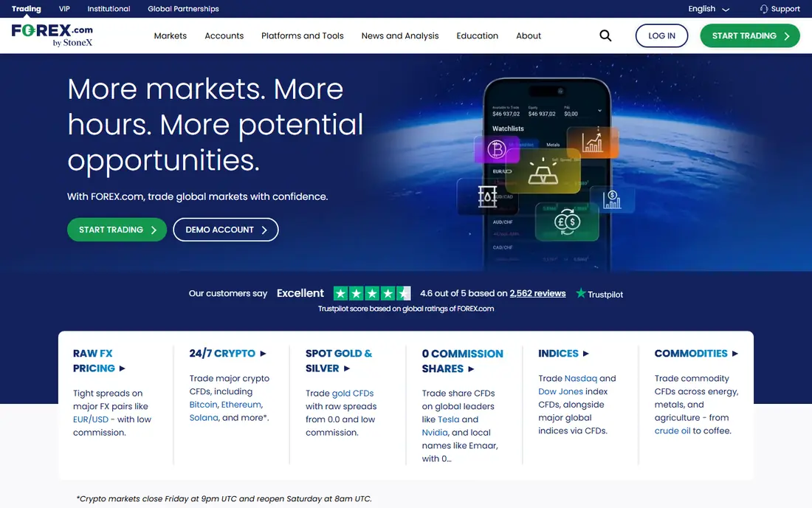Screen dimensions: 812x508
Task: Click the Watchlists label on phone
Action: (x=508, y=128)
